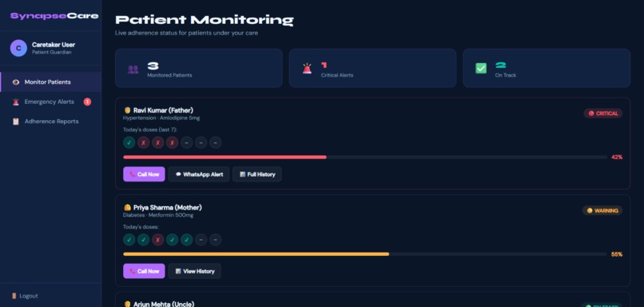Click the Arjun Mehta (Uncle) name
Viewport: 644px width, 307px height.
point(164,304)
